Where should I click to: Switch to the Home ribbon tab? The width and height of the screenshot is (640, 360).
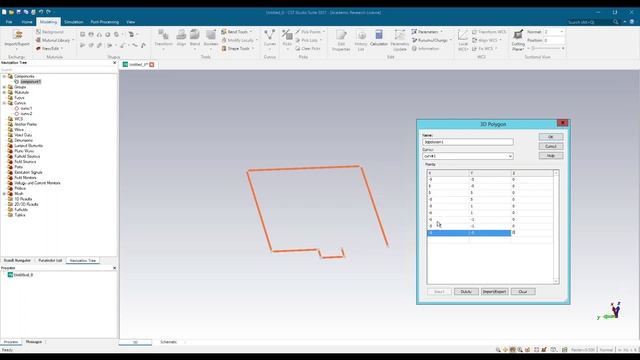coord(27,22)
